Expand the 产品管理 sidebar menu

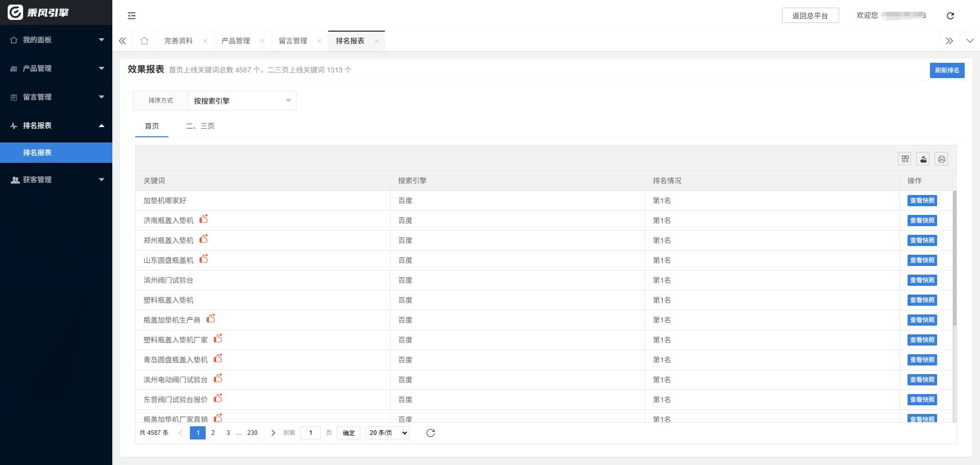click(56, 68)
